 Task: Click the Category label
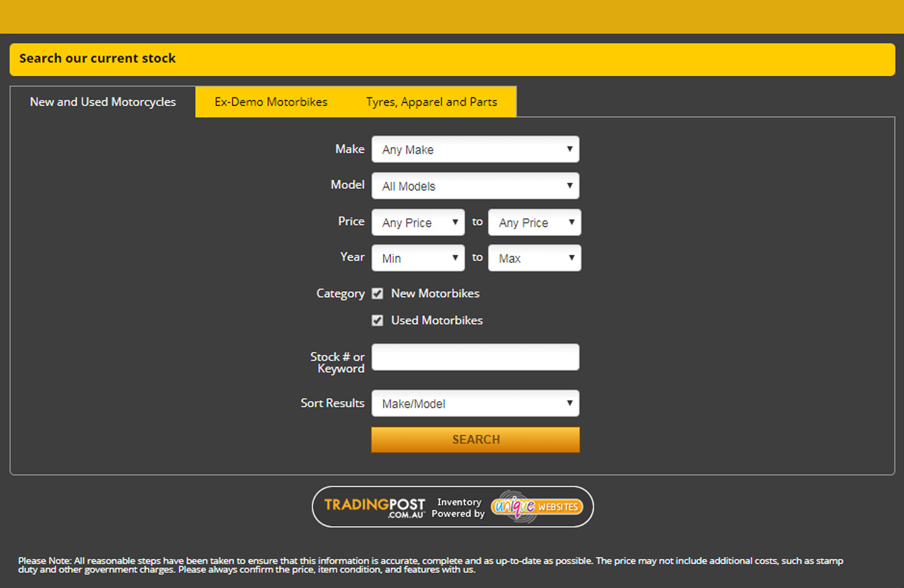point(340,294)
